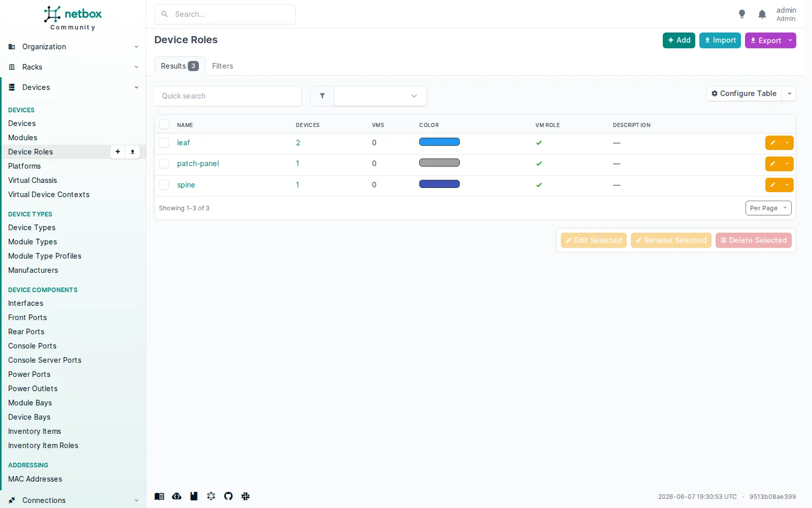Click the import upload icon beside Device Roles in sidebar
Image resolution: width=812 pixels, height=508 pixels.
[132, 152]
